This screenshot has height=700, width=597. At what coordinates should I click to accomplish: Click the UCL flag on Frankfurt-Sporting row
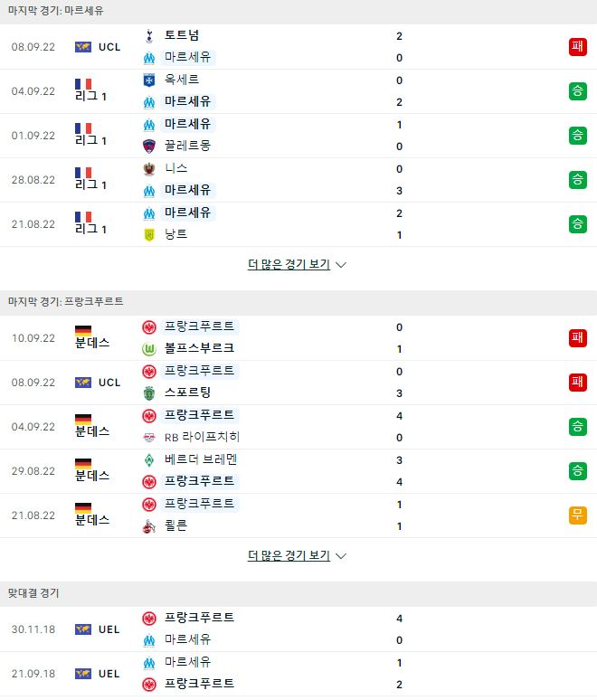tap(83, 383)
